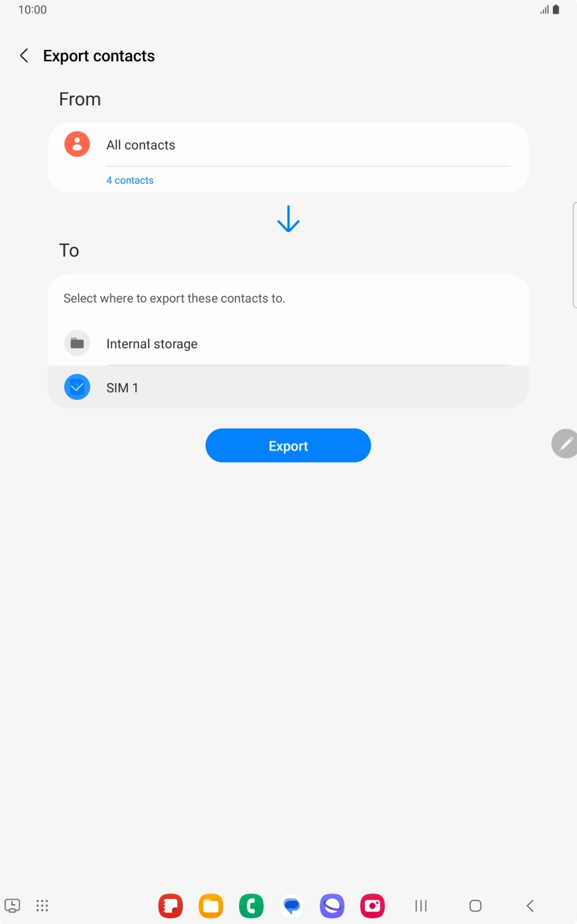Launch the yellow My Files app

coord(211,905)
